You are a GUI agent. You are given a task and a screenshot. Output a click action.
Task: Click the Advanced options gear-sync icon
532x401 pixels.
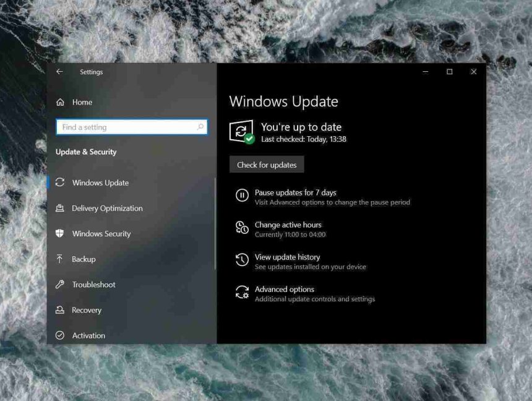click(x=242, y=292)
